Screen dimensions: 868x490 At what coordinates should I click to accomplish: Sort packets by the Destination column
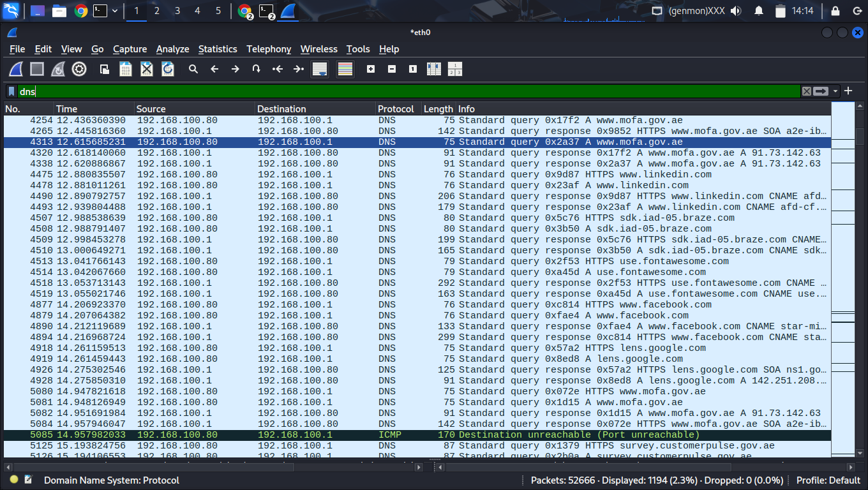tap(315, 109)
